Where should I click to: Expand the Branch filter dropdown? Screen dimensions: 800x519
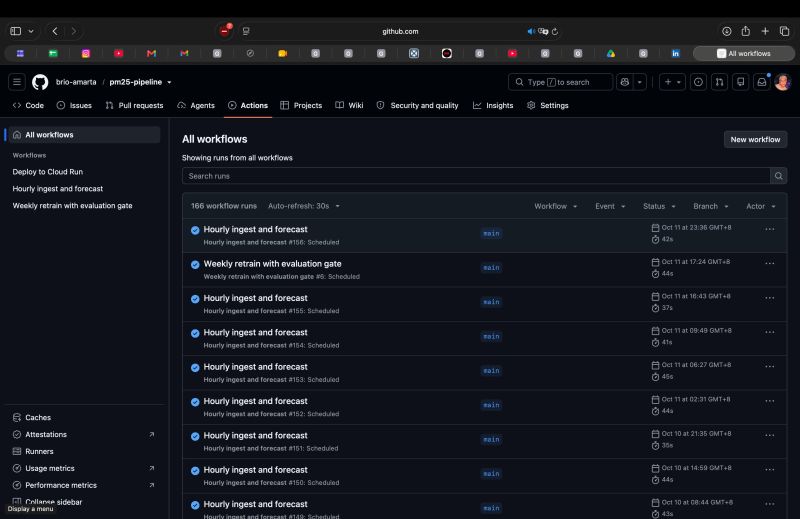tap(711, 206)
